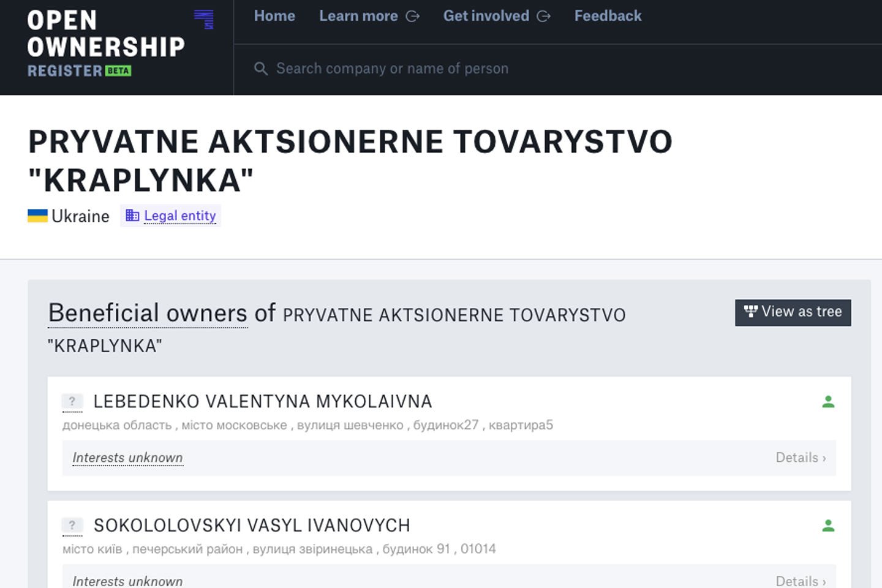Click Interests unknown under Sokololovskyi

coord(127,581)
